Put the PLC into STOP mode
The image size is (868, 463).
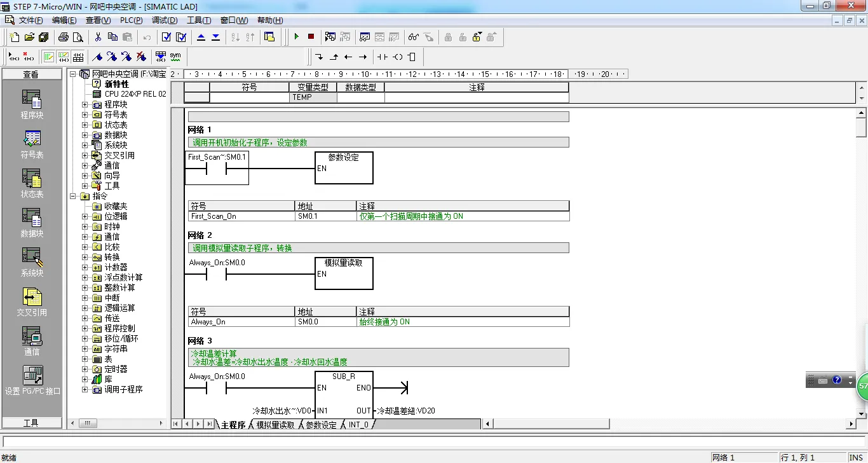(x=311, y=37)
